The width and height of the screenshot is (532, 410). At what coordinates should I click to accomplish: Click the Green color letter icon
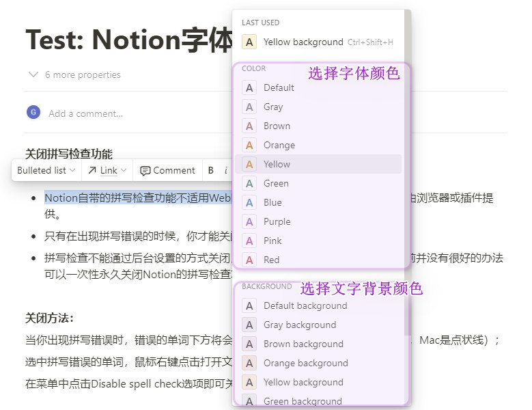pos(249,184)
